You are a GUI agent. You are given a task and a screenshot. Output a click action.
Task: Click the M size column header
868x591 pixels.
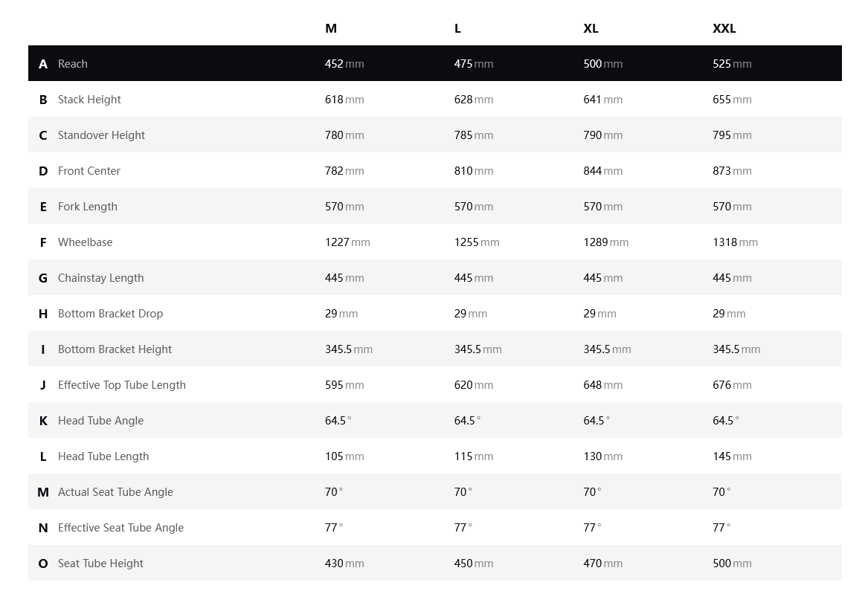click(x=331, y=28)
